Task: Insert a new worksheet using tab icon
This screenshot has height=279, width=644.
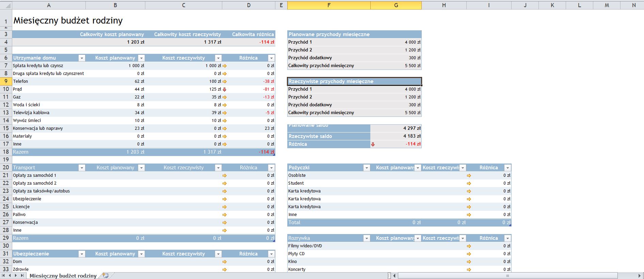Action: 106,275
